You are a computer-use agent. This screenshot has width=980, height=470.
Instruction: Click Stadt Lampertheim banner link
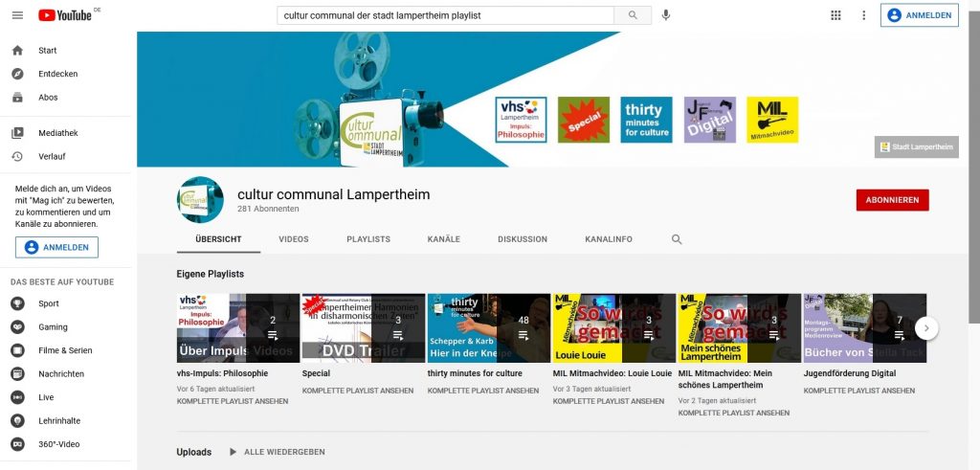pos(916,146)
